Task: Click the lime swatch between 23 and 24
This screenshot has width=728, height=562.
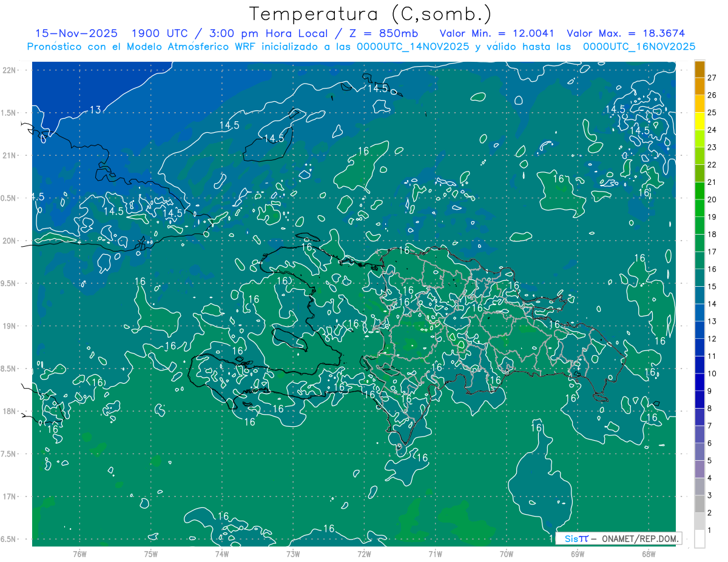Action: pyautogui.click(x=699, y=139)
